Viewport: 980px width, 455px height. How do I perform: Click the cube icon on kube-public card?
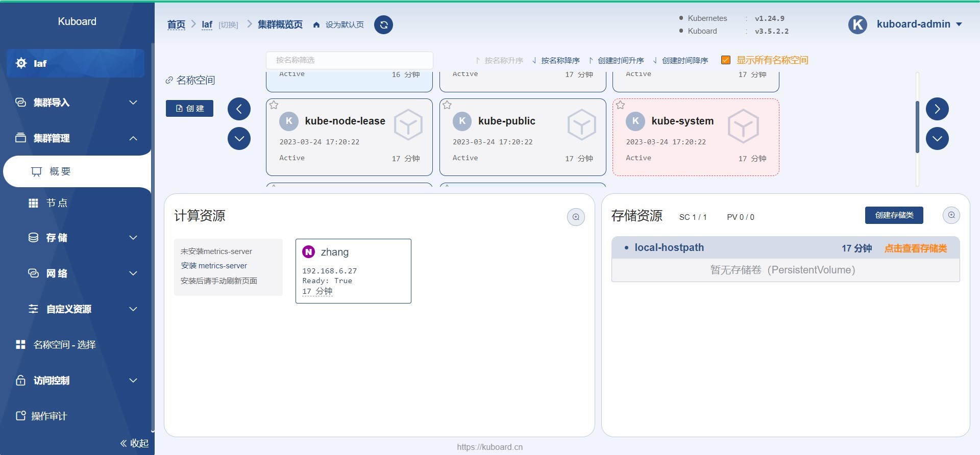pos(582,125)
